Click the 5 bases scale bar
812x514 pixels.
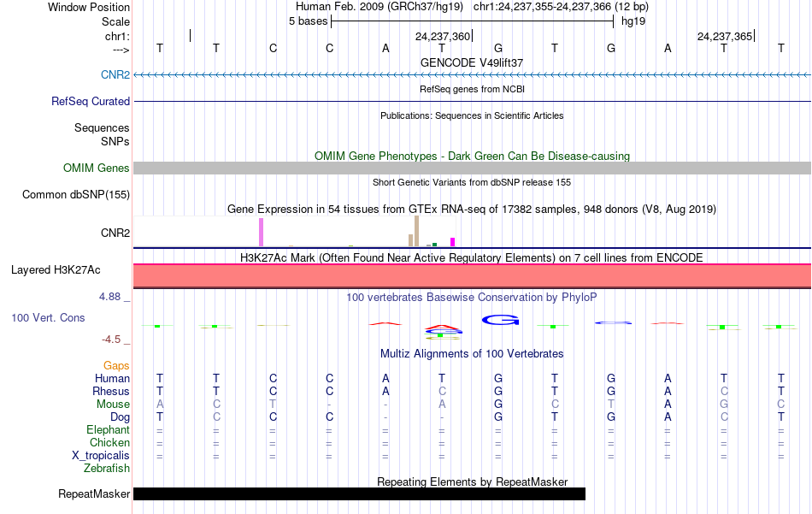tap(472, 21)
